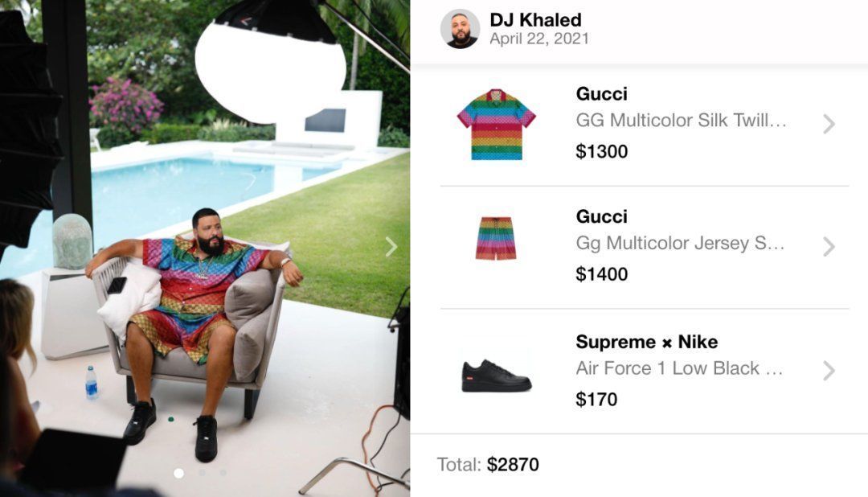868x497 pixels.
Task: Click the April 22, 2021 date text
Action: tap(539, 39)
